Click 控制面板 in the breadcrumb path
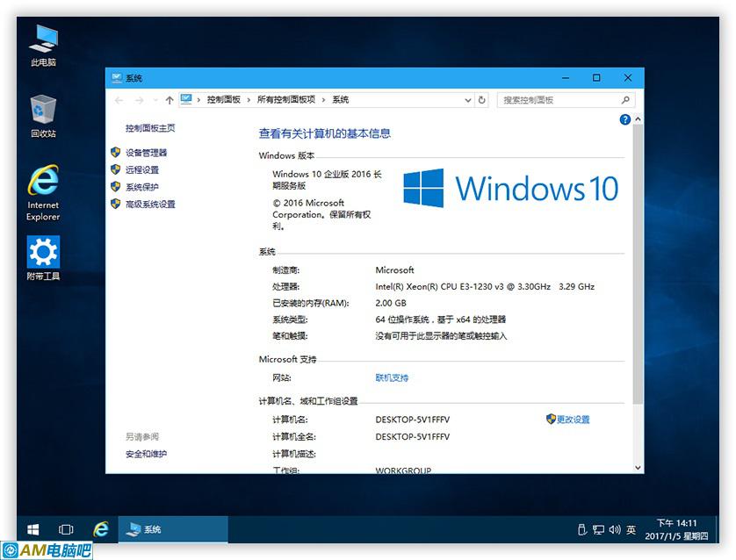736x560 pixels. 223,99
